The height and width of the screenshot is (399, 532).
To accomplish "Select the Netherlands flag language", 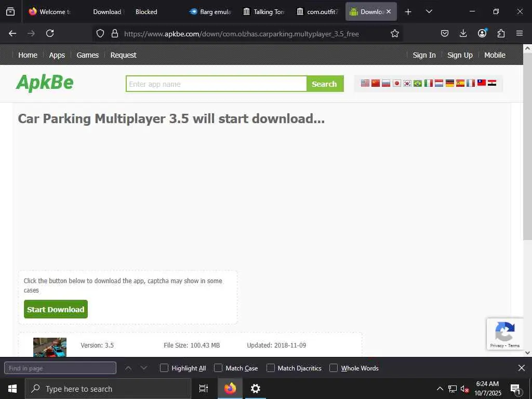I will [439, 83].
